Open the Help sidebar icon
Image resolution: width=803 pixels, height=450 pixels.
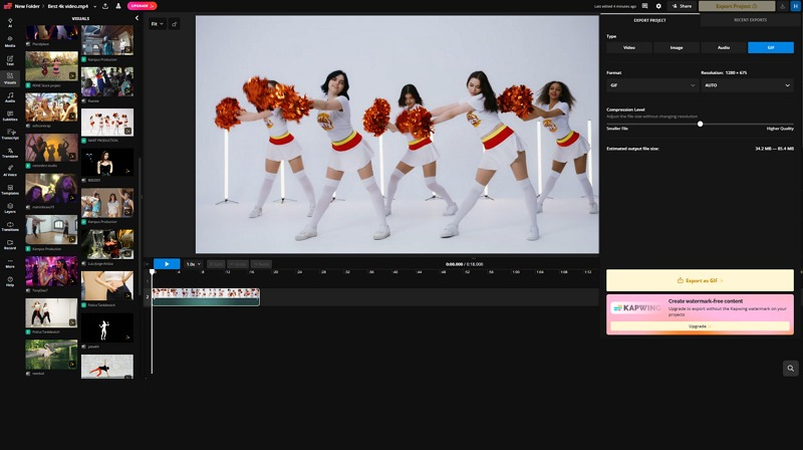[x=10, y=282]
